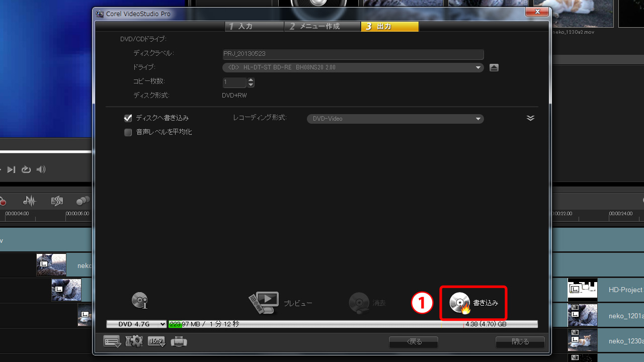Open the project settings gear icon
Image resolution: width=644 pixels, height=362 pixels.
(x=134, y=342)
